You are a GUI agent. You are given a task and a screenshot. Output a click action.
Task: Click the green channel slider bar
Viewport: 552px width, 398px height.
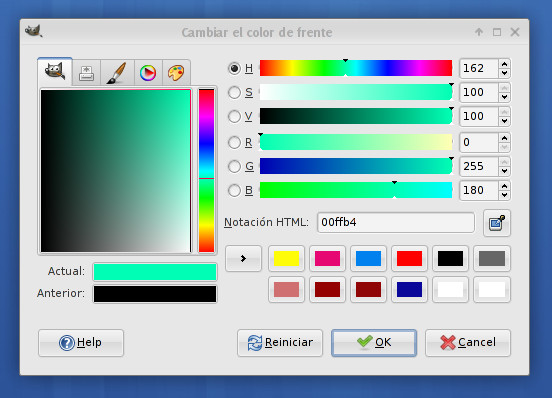pyautogui.click(x=356, y=166)
